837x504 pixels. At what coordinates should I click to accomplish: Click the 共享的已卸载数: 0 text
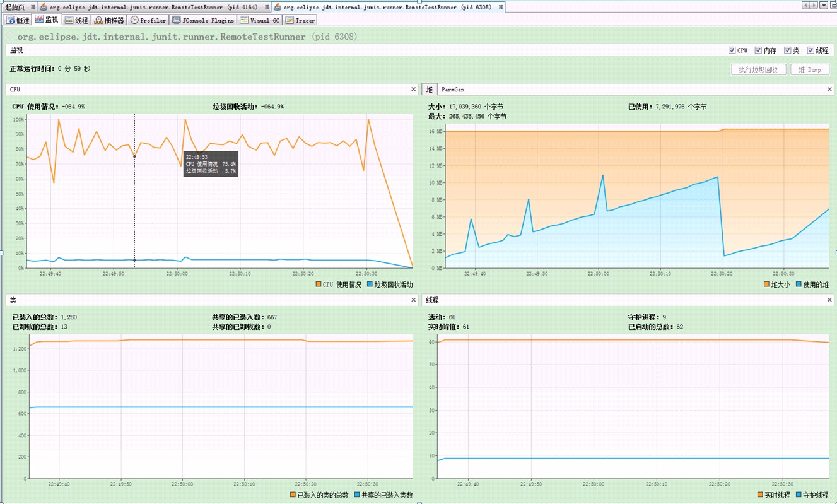tap(242, 327)
